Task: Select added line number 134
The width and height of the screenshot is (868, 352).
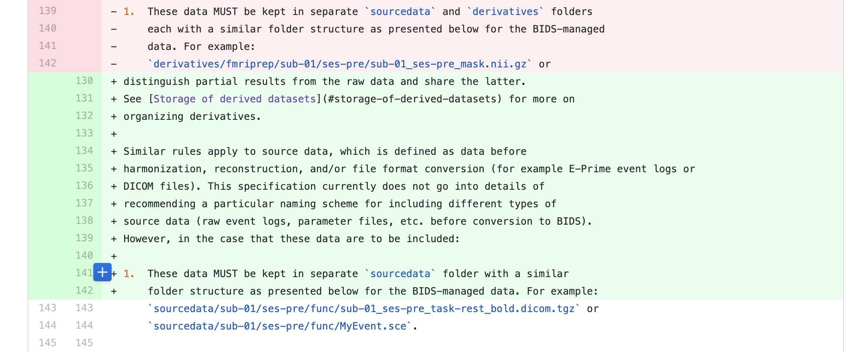Action: click(x=84, y=151)
